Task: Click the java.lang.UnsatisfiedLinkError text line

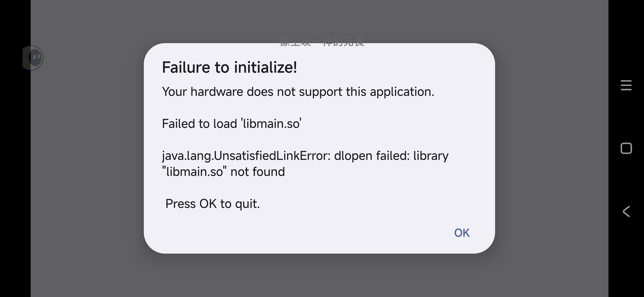Action: tap(305, 156)
